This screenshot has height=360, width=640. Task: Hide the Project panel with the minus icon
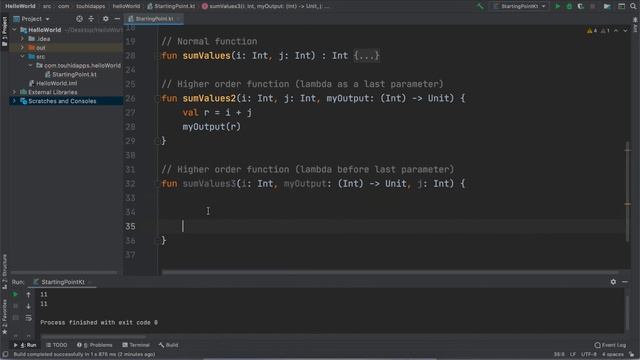click(117, 19)
